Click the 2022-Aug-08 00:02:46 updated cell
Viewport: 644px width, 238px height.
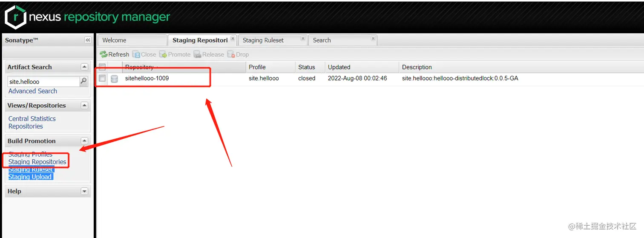357,78
